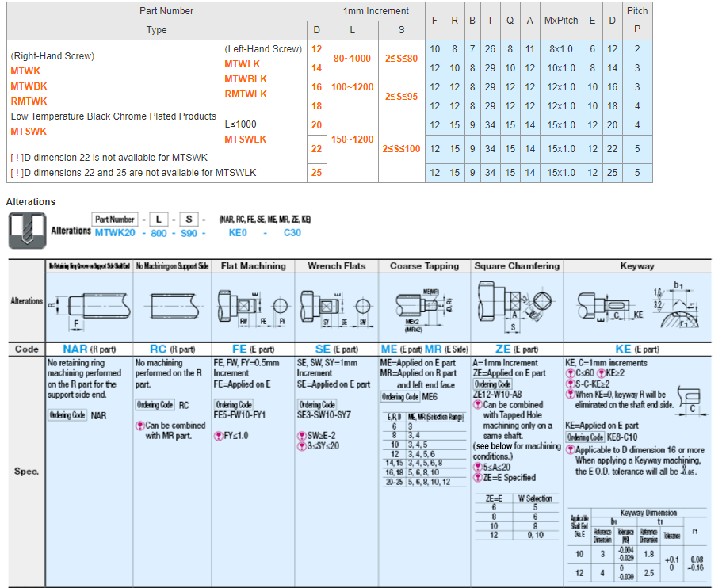Click the Alterations section heading
This screenshot has height=588, width=726.
31,202
